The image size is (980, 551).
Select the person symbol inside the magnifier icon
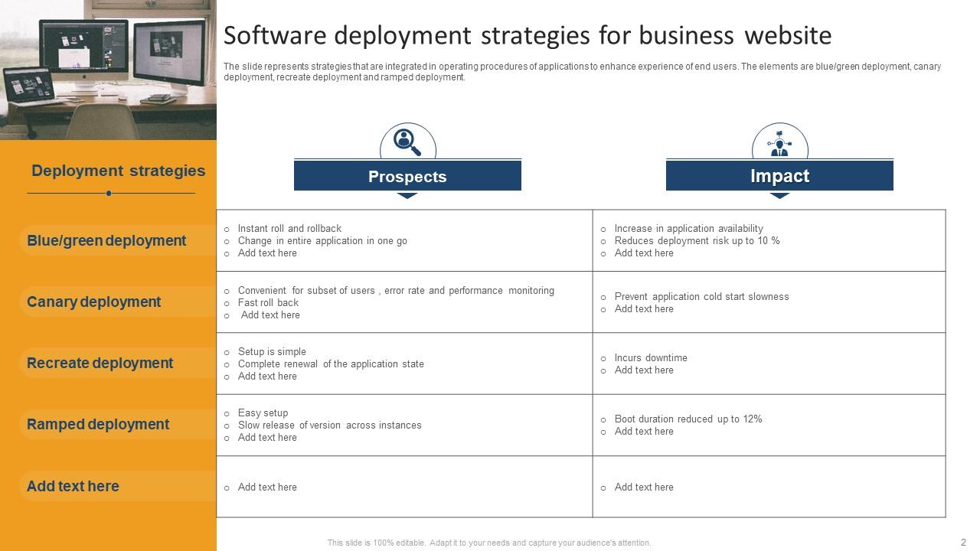pyautogui.click(x=403, y=139)
